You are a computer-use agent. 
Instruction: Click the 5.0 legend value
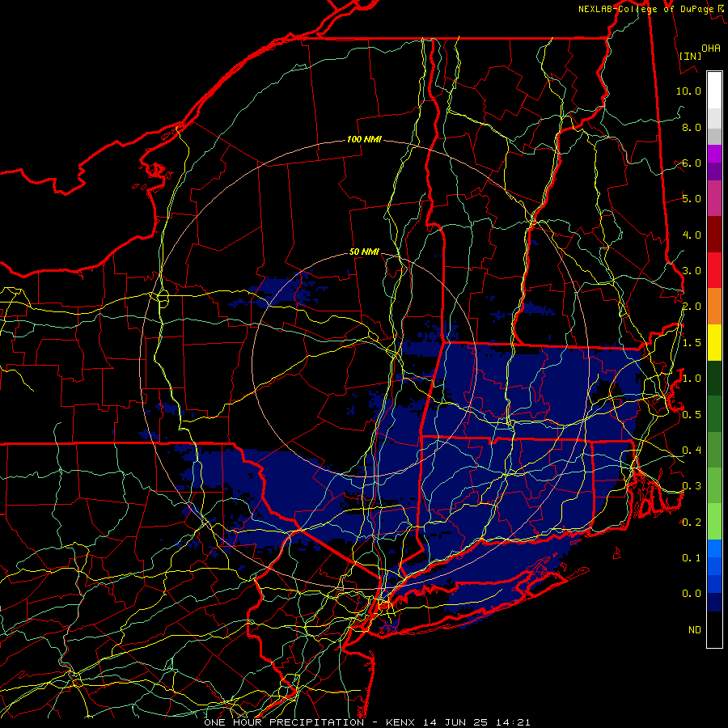692,199
